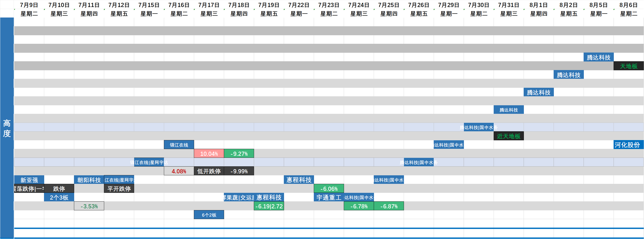
Task: Click the 7月22日 date header
Action: tap(299, 5)
